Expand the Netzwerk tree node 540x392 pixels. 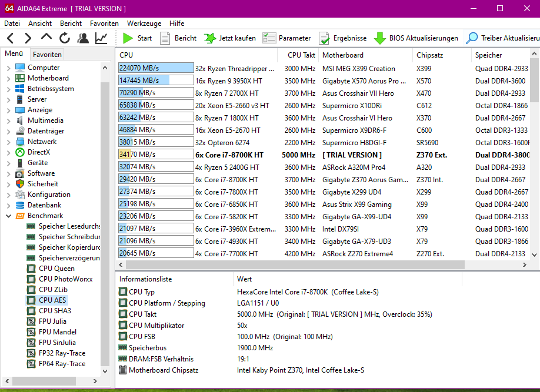(9, 142)
